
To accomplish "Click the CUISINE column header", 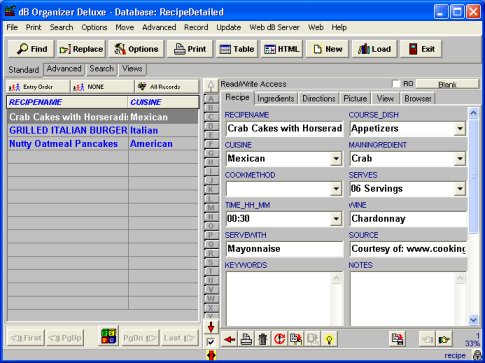I will pos(163,102).
